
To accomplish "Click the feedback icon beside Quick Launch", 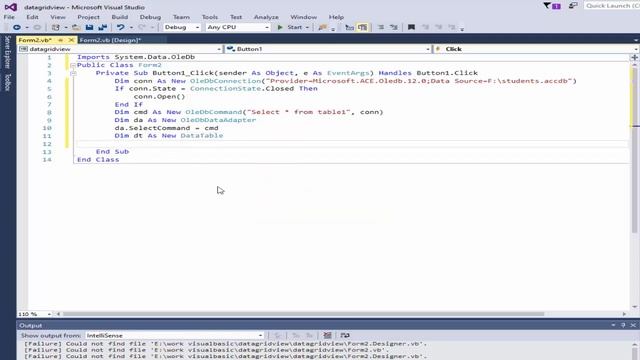I will tap(573, 6).
